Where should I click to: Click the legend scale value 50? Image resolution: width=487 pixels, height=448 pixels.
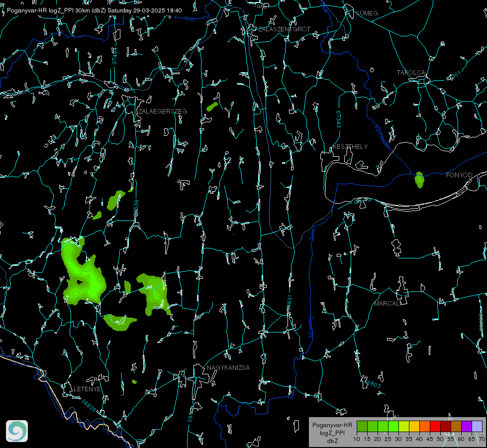(x=440, y=440)
